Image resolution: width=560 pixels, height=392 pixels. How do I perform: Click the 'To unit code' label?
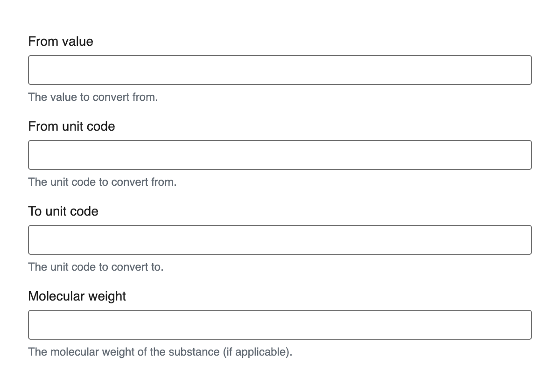(x=63, y=211)
